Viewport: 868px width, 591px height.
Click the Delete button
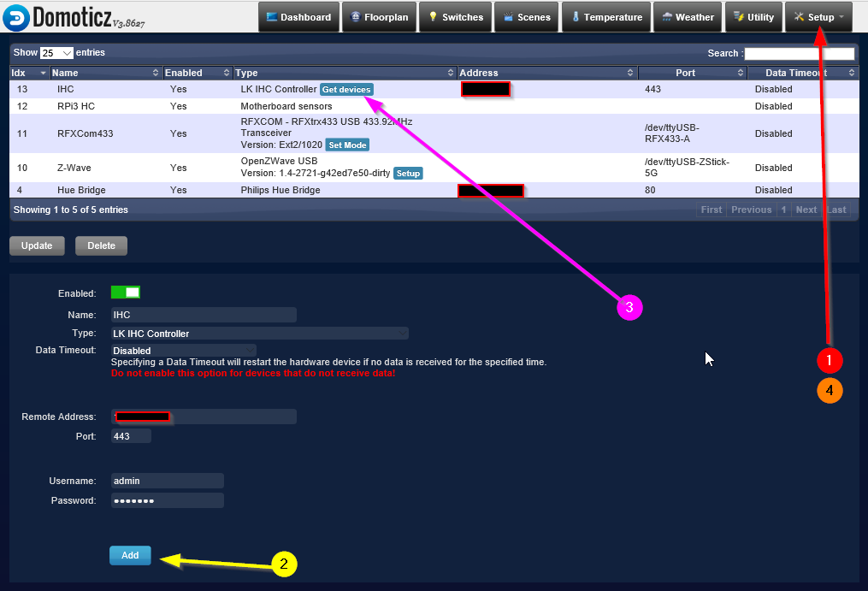point(101,245)
